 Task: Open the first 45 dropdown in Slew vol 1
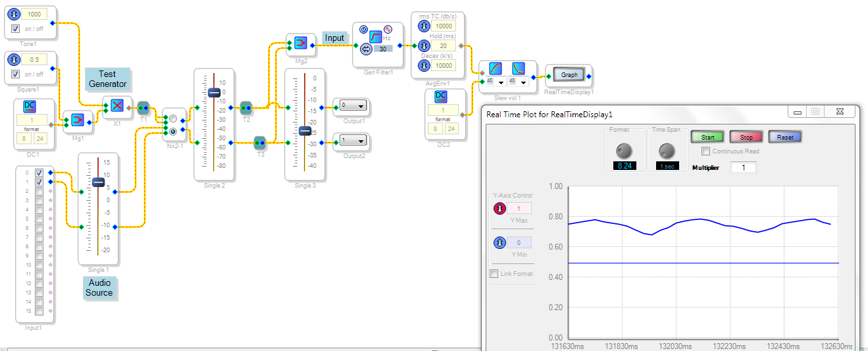point(495,82)
